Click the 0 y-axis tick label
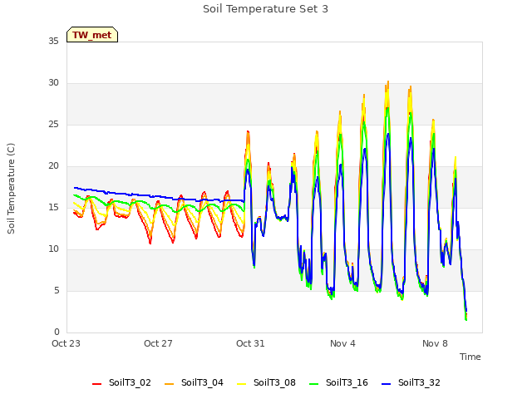The height and width of the screenshot is (399, 532). coord(57,332)
